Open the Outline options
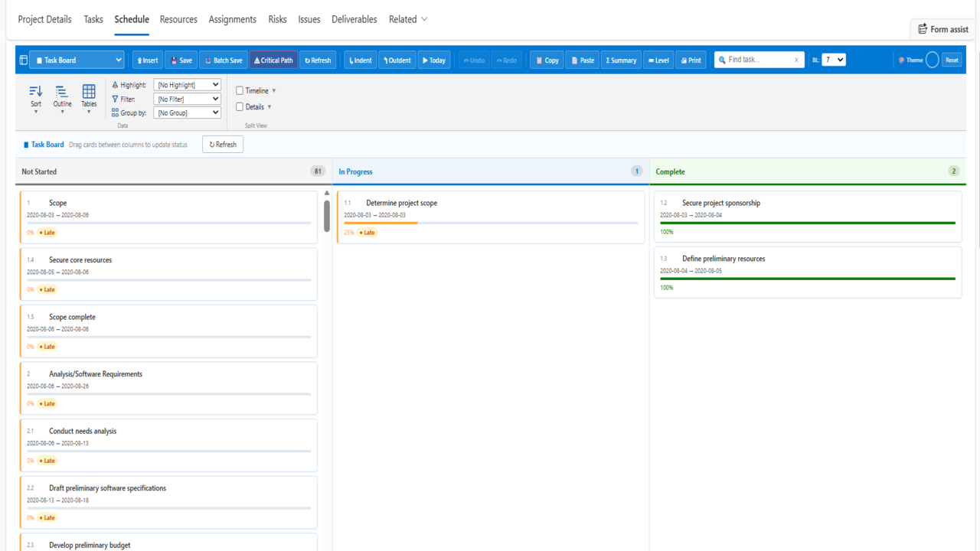The width and height of the screenshot is (980, 551). pyautogui.click(x=62, y=99)
